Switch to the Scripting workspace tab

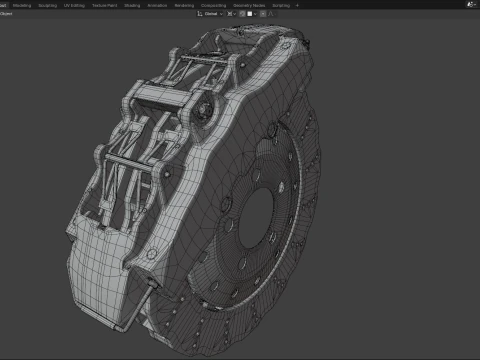281,5
